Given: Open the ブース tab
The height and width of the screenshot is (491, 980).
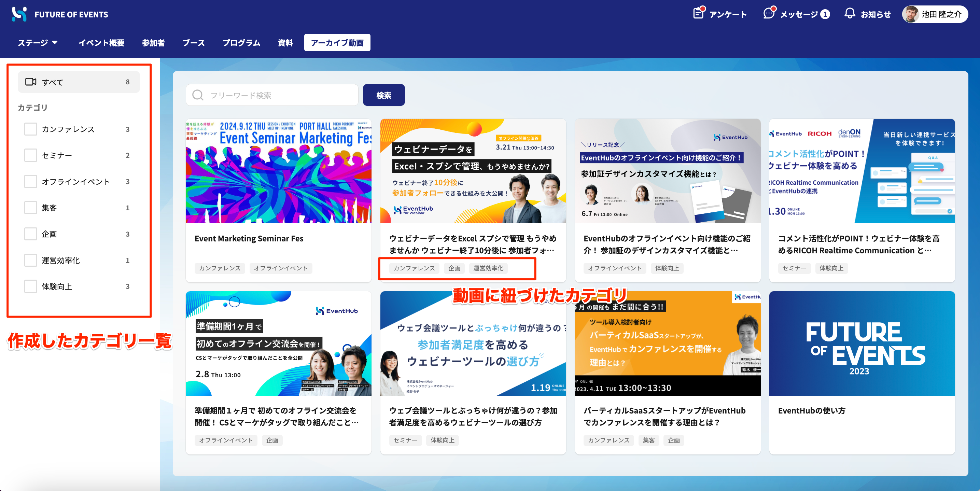Looking at the screenshot, I should tap(194, 43).
